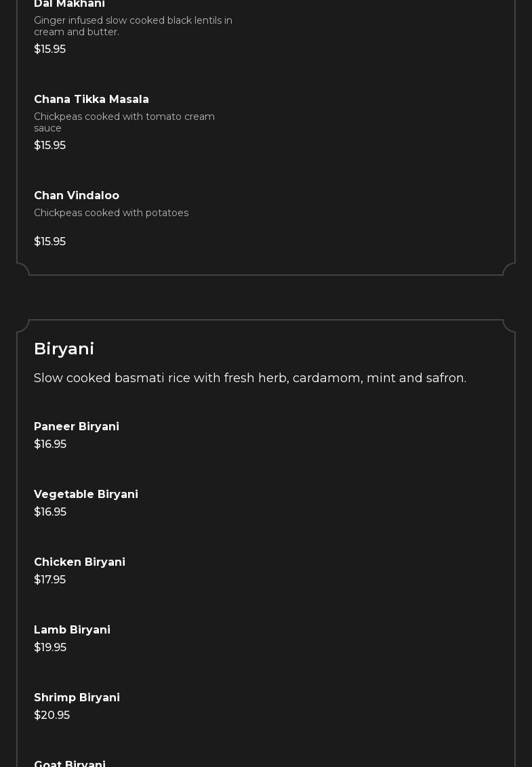Click the $19.95 Lamb Biryani price
Image resolution: width=532 pixels, height=767 pixels.
tap(50, 648)
